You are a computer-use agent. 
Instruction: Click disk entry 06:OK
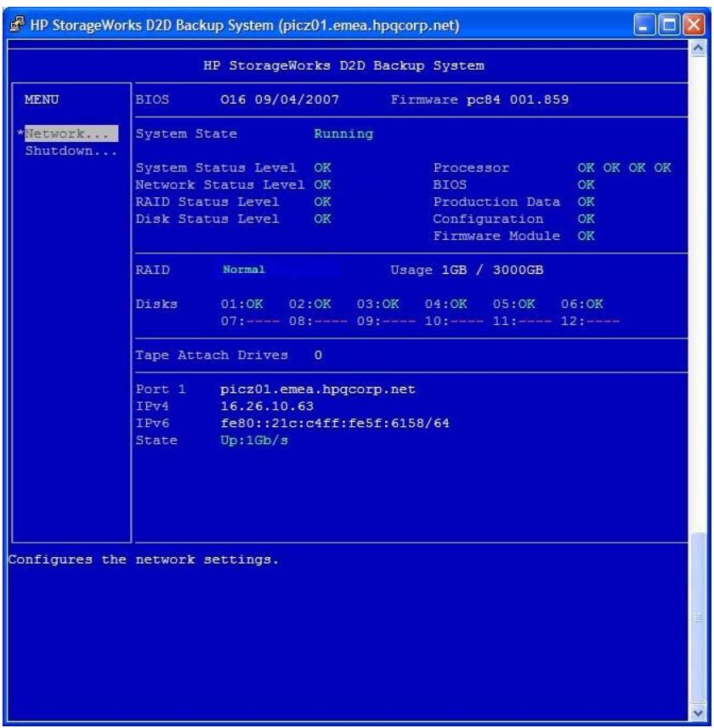pos(581,304)
